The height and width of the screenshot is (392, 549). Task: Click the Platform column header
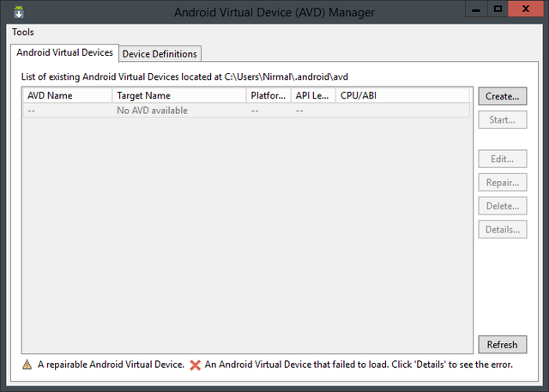coord(268,95)
